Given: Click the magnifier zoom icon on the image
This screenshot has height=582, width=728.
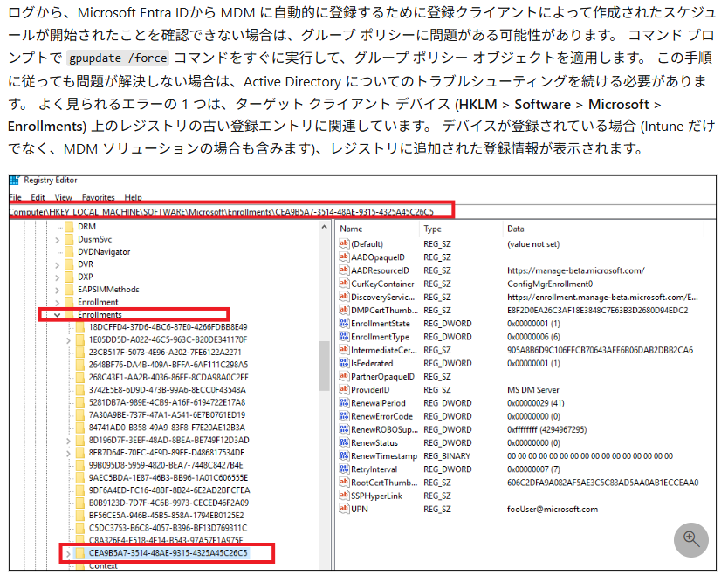Looking at the screenshot, I should click(x=690, y=539).
